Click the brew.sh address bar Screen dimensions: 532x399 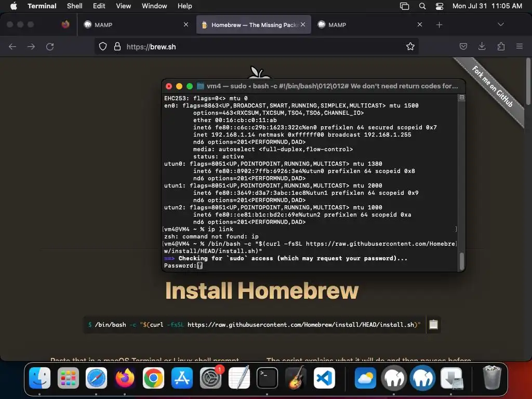[256, 46]
